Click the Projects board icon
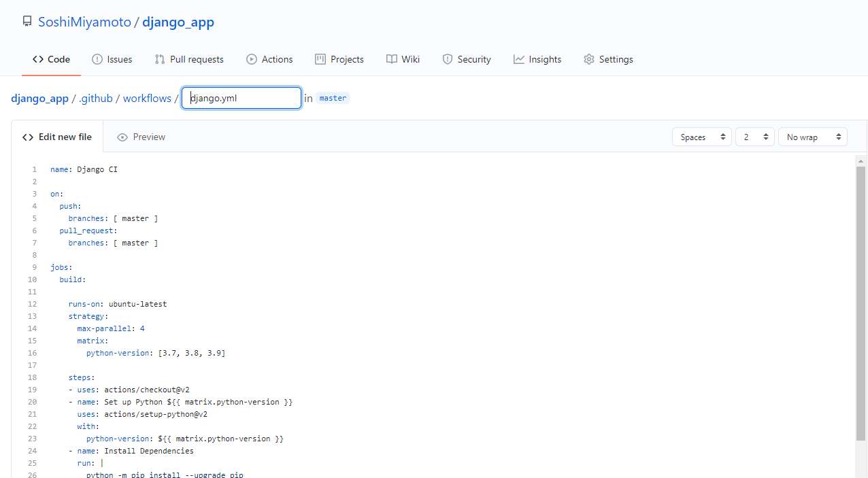Image resolution: width=868 pixels, height=478 pixels. [x=320, y=59]
